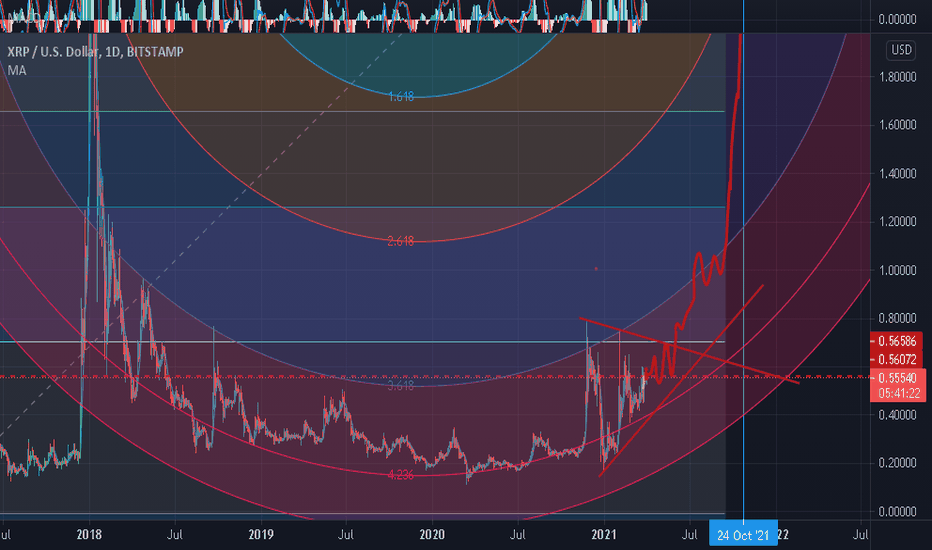932x550 pixels.
Task: Select the small red dot above 2021
Action: coord(596,269)
